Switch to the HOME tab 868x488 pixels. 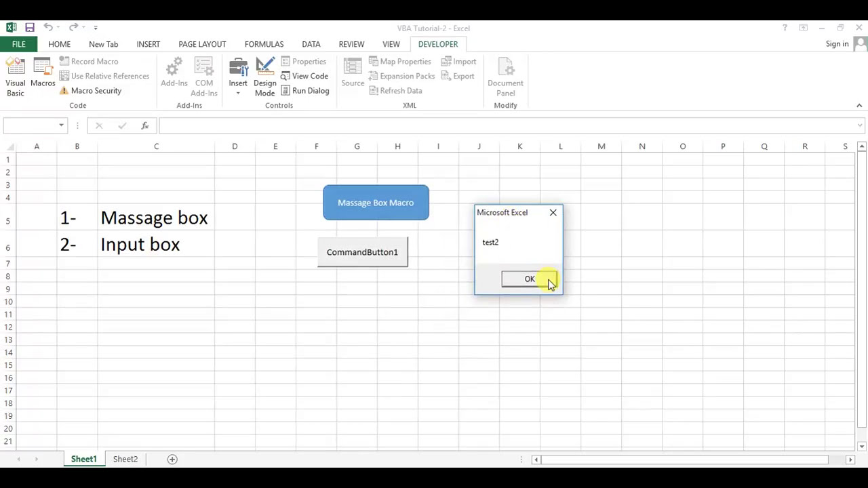[59, 44]
